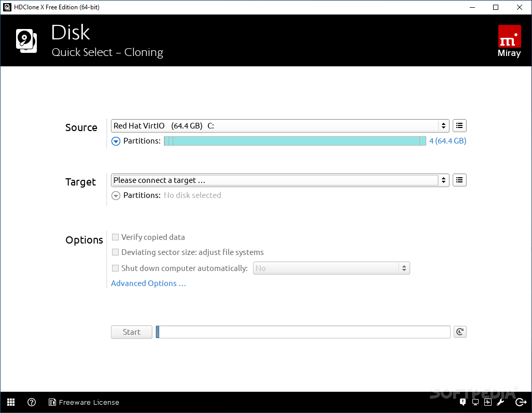This screenshot has width=532, height=413.
Task: Click the exit arrow icon
Action: (521, 402)
